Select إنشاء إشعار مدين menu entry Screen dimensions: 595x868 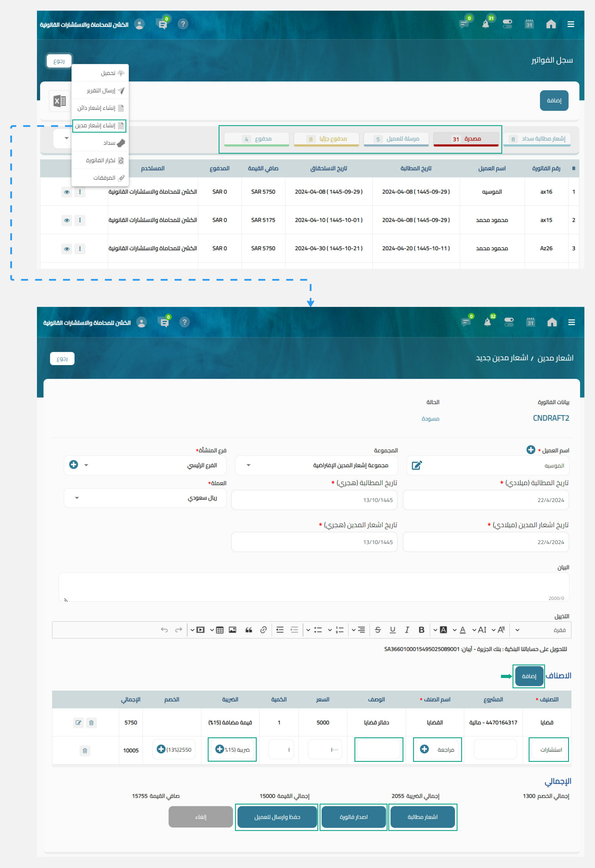tap(99, 126)
